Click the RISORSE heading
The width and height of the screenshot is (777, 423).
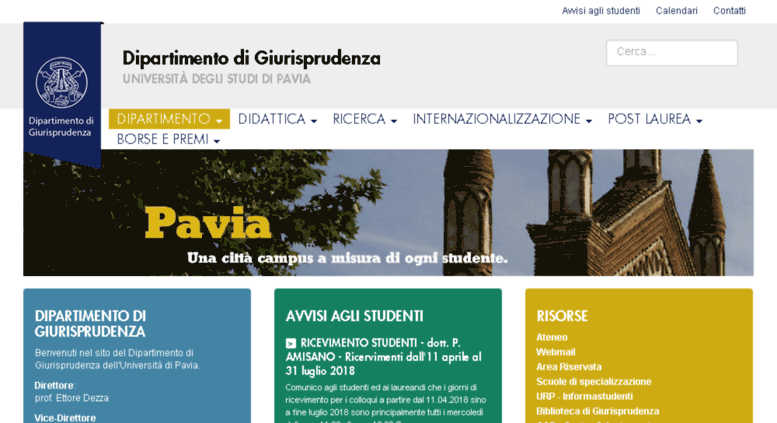tap(562, 316)
